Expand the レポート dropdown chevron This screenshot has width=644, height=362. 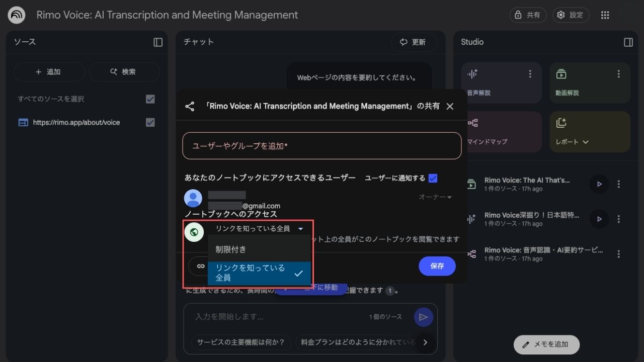tap(586, 142)
